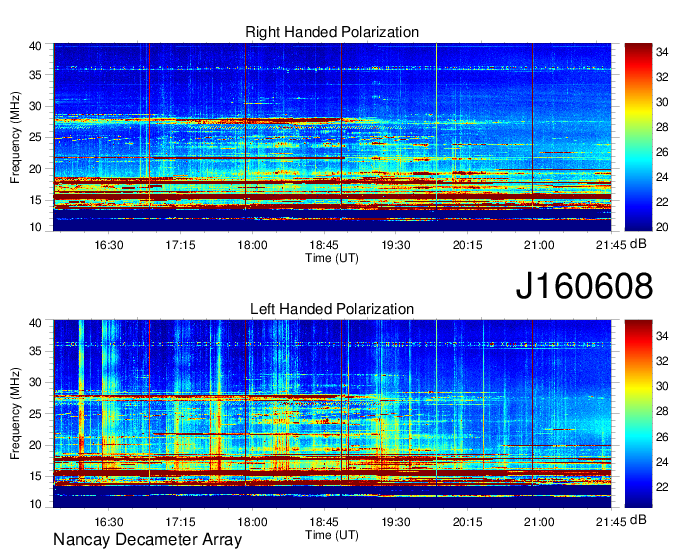This screenshot has height=552, width=680.
Task: Select the J160608 observation label
Action: tap(584, 286)
